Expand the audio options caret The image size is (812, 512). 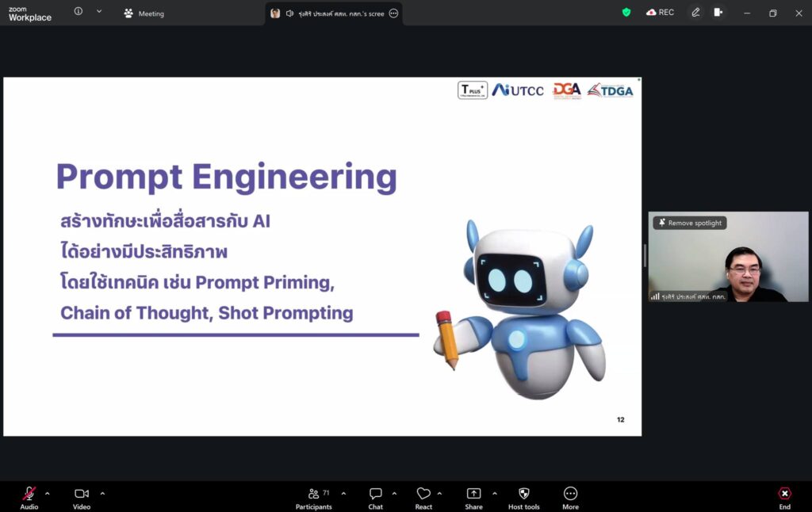(x=48, y=494)
